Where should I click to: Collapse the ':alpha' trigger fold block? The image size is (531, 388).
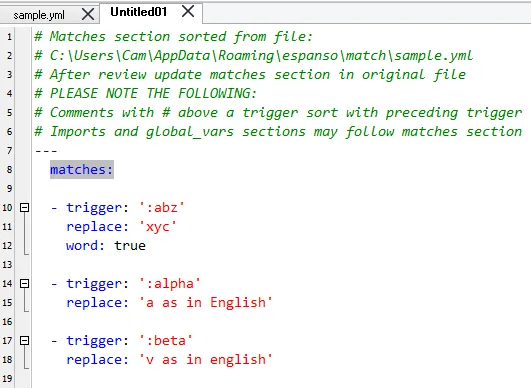click(24, 283)
